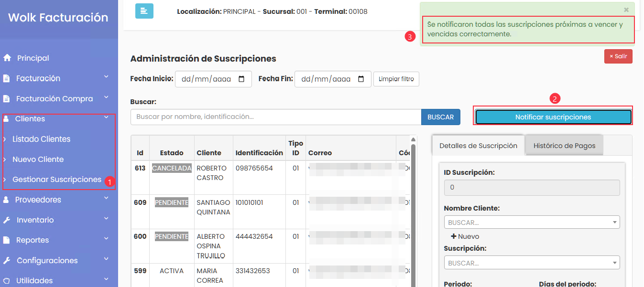Dismiss the green notification alert
This screenshot has height=287, width=644.
pos(626,10)
